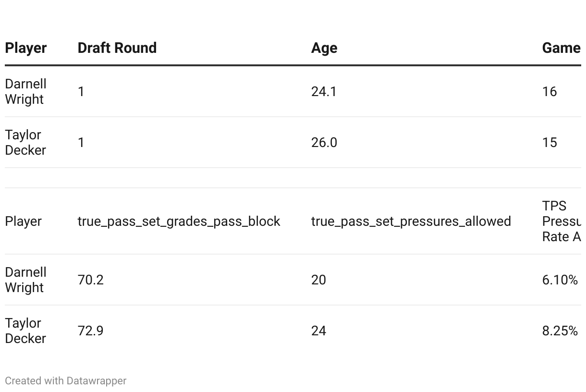Open the Created with Datawrapper link

pos(66,381)
